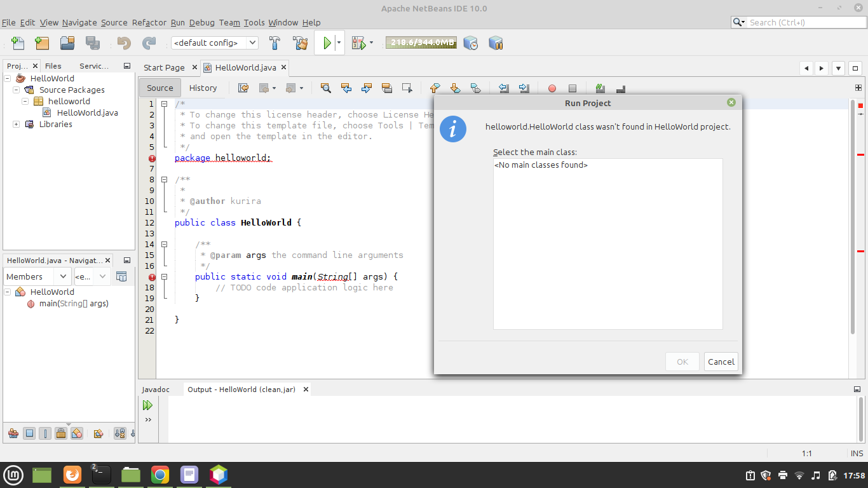This screenshot has height=488, width=868.
Task: Toggle Show Fields filter in Navigator
Action: 29,433
